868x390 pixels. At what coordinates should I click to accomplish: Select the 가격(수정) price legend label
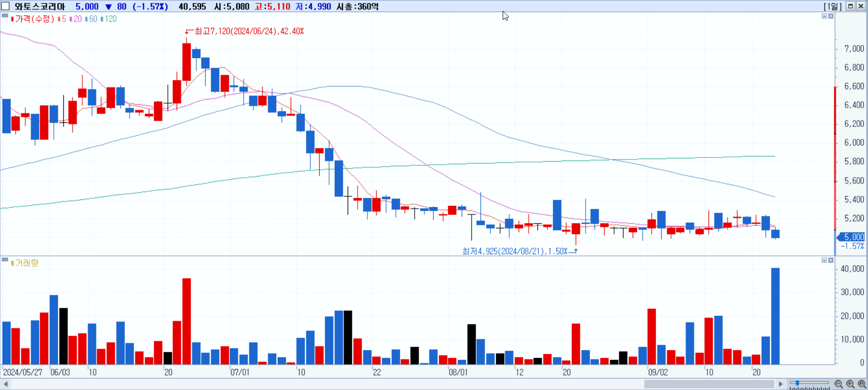click(x=33, y=19)
